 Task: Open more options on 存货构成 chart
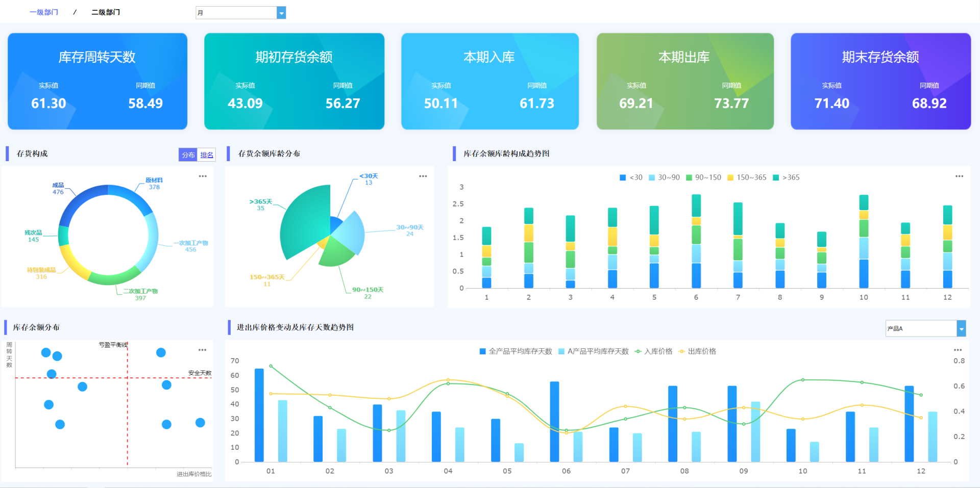203,176
